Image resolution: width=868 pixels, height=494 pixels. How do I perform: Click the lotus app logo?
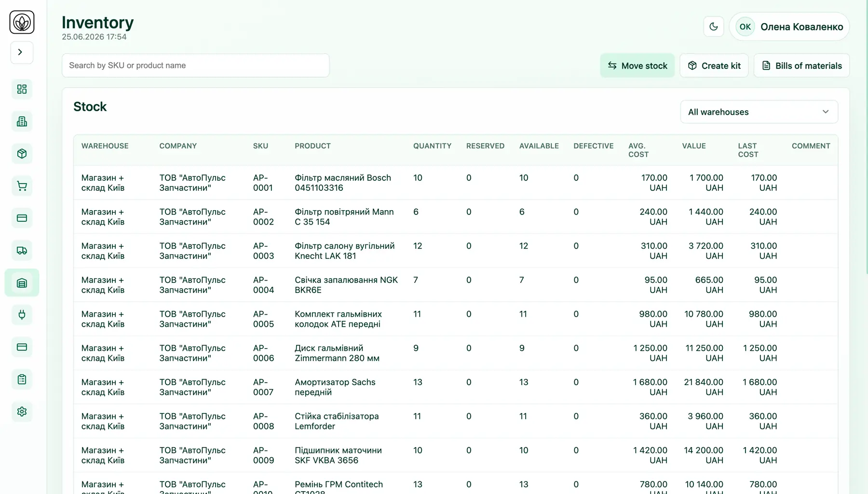click(22, 22)
